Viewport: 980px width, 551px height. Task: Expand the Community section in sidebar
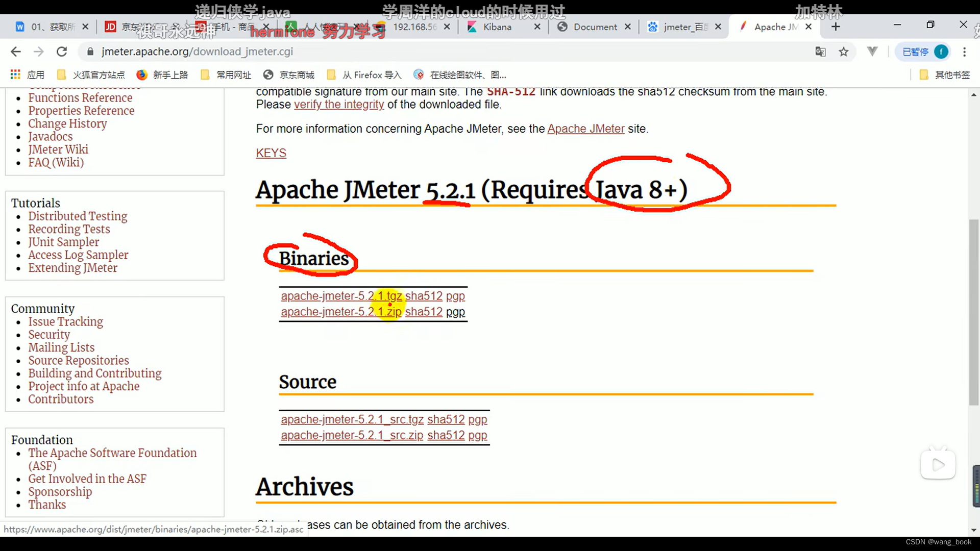[x=42, y=308]
